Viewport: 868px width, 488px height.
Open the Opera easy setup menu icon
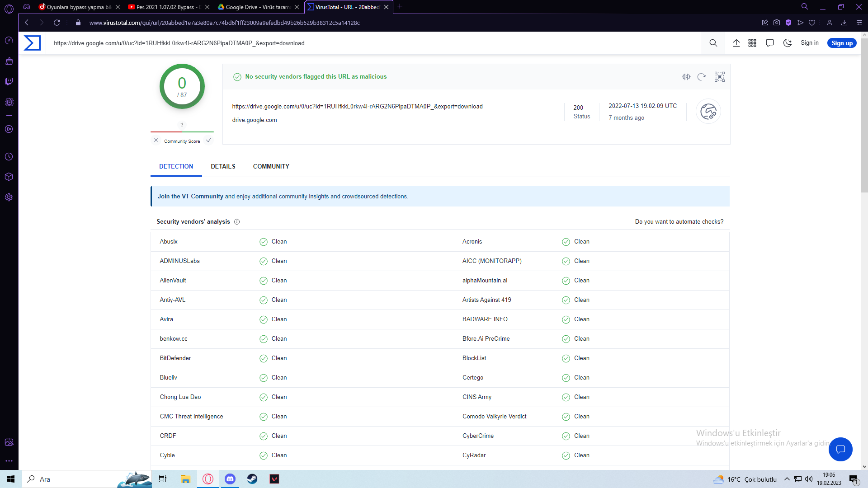(859, 23)
